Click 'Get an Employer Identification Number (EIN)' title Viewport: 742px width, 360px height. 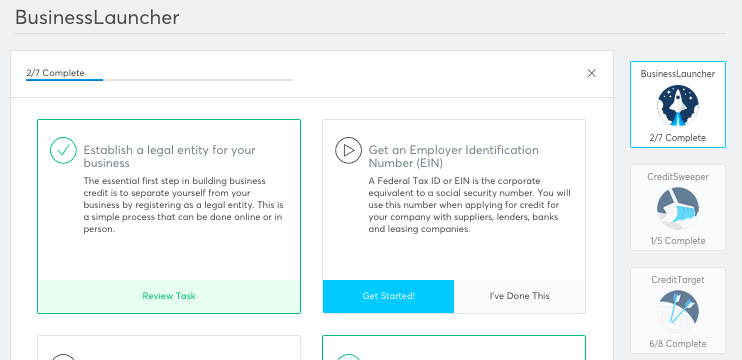coord(453,157)
